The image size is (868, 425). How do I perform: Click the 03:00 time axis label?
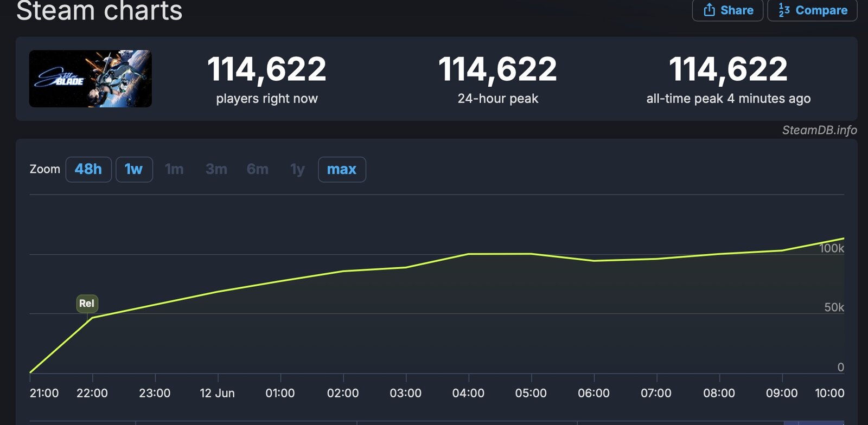406,393
